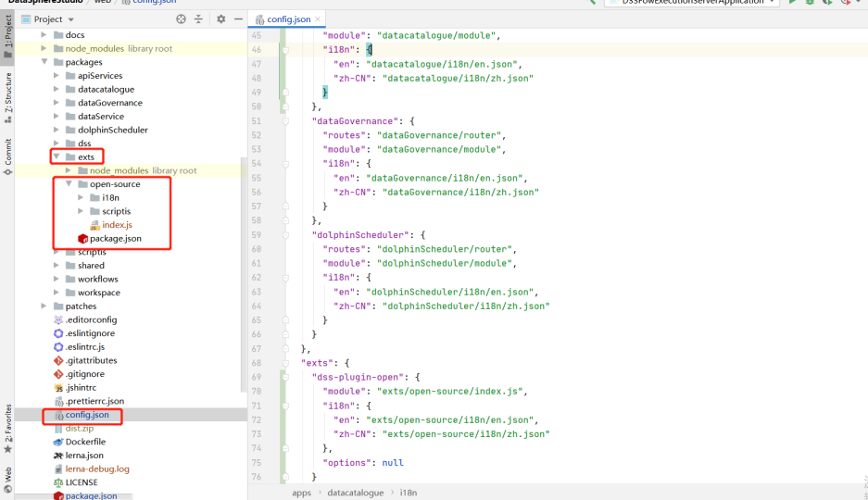The height and width of the screenshot is (500, 868).
Task: Click the Debug bug icon
Action: click(811, 3)
